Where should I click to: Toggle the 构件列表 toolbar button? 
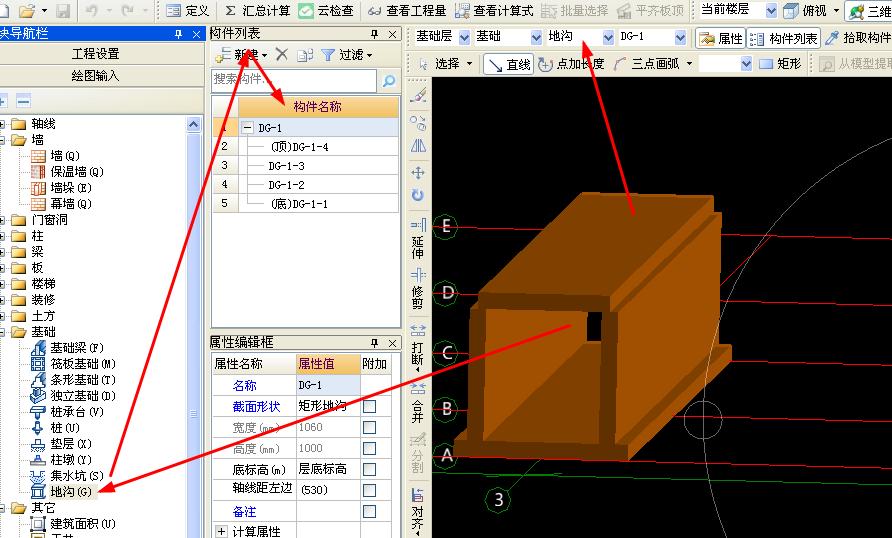(784, 38)
